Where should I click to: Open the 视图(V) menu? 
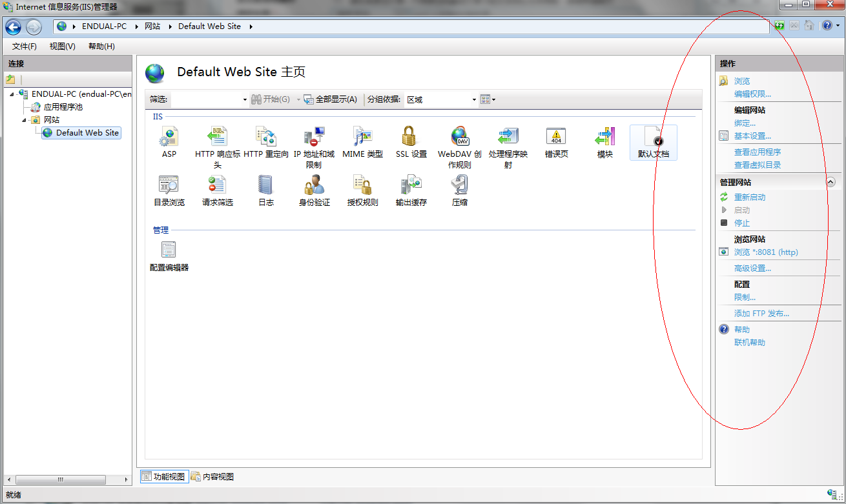[x=63, y=46]
